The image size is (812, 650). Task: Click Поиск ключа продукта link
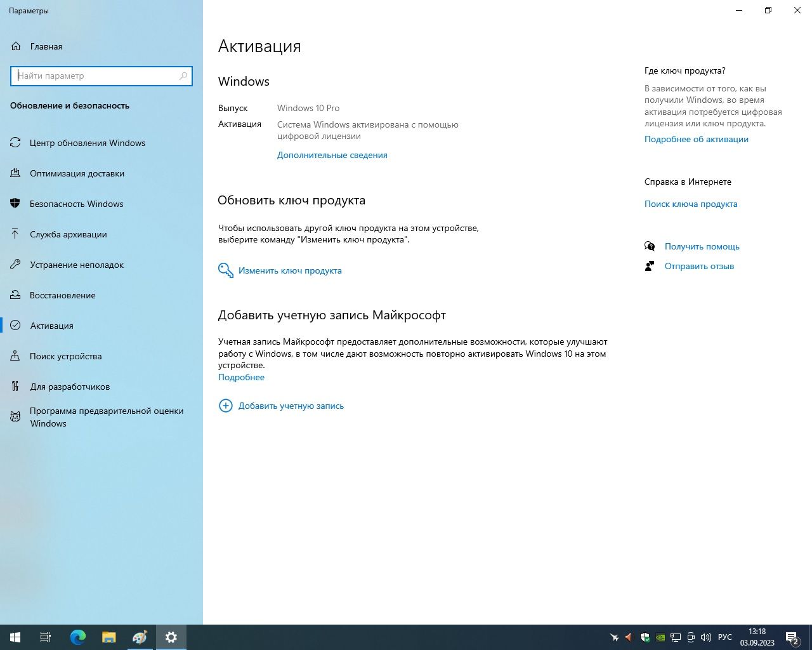tap(691, 204)
